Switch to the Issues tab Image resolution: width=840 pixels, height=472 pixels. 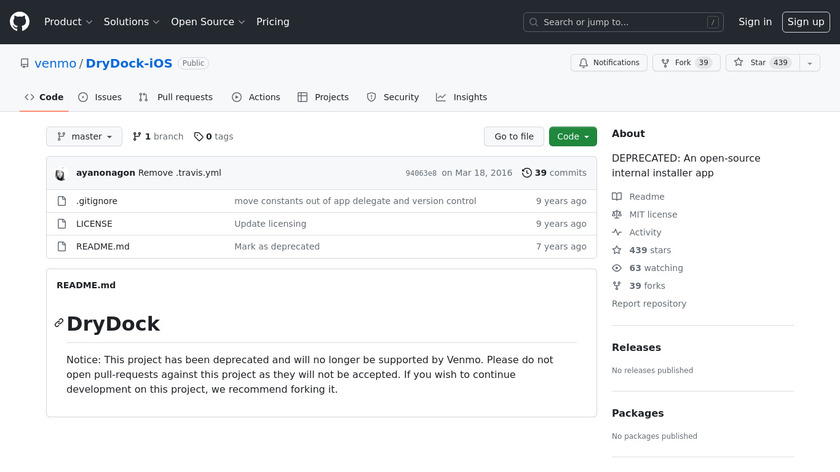[100, 97]
